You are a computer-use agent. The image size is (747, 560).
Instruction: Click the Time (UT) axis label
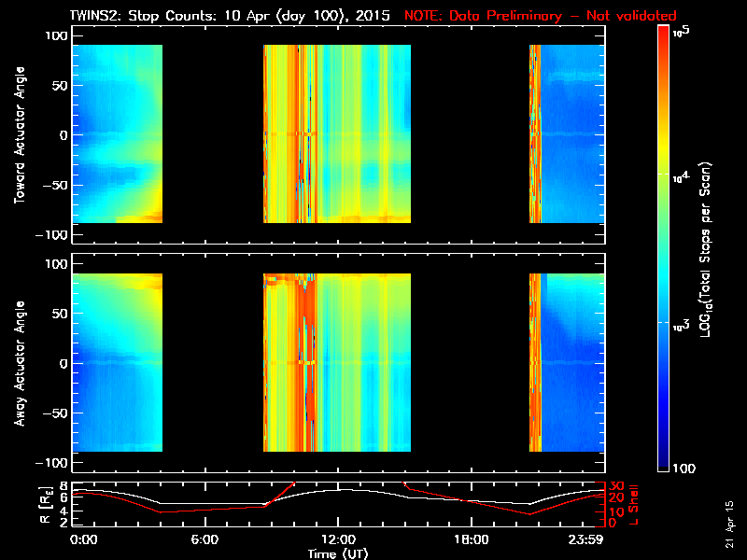338,553
